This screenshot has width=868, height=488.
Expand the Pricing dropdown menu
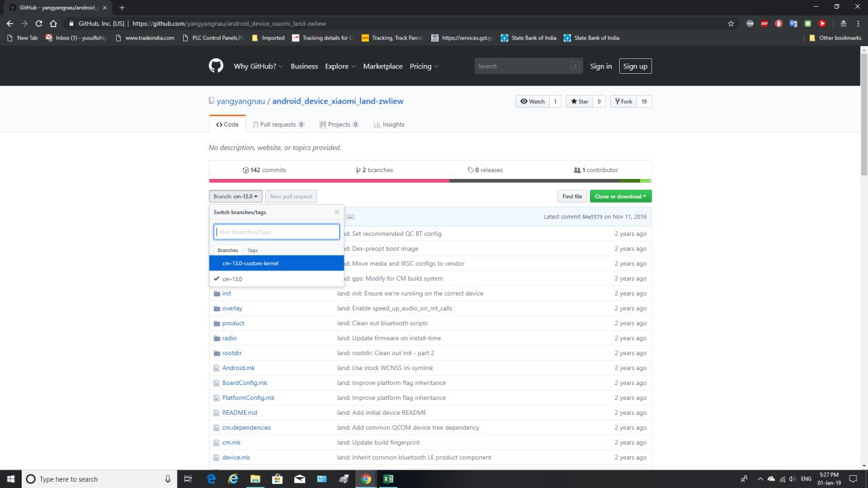tap(424, 66)
